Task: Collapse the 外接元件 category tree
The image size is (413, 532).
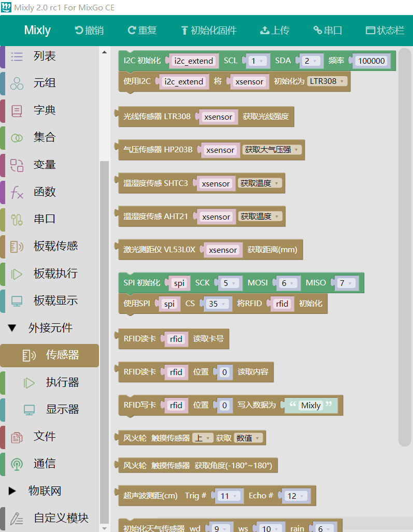Action: tap(12, 328)
